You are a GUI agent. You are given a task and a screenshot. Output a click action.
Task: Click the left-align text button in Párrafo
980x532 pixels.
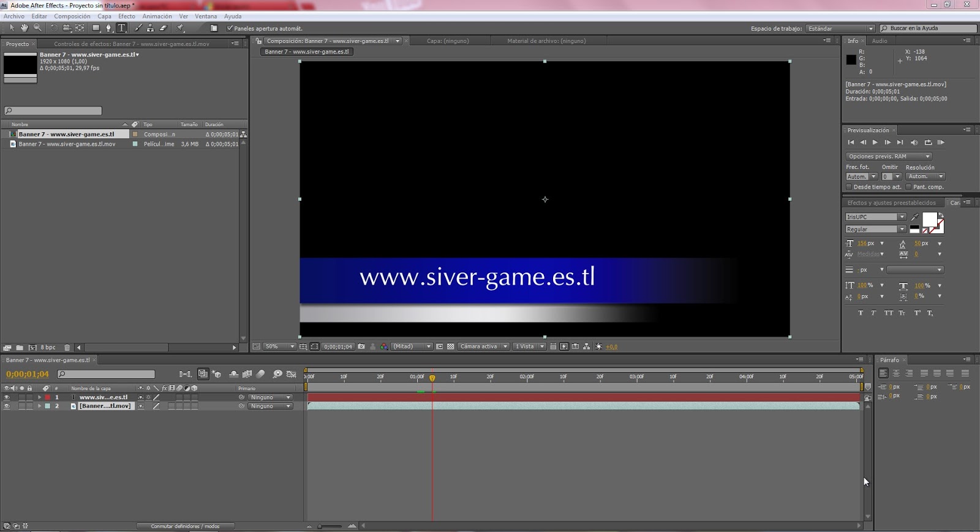point(883,373)
